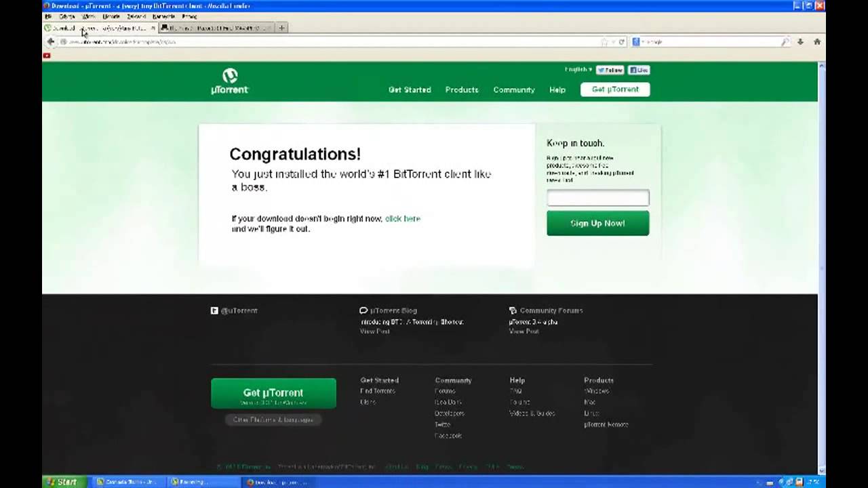This screenshot has width=868, height=488.
Task: Open the bookmark star dropdown arrow
Action: pos(613,41)
